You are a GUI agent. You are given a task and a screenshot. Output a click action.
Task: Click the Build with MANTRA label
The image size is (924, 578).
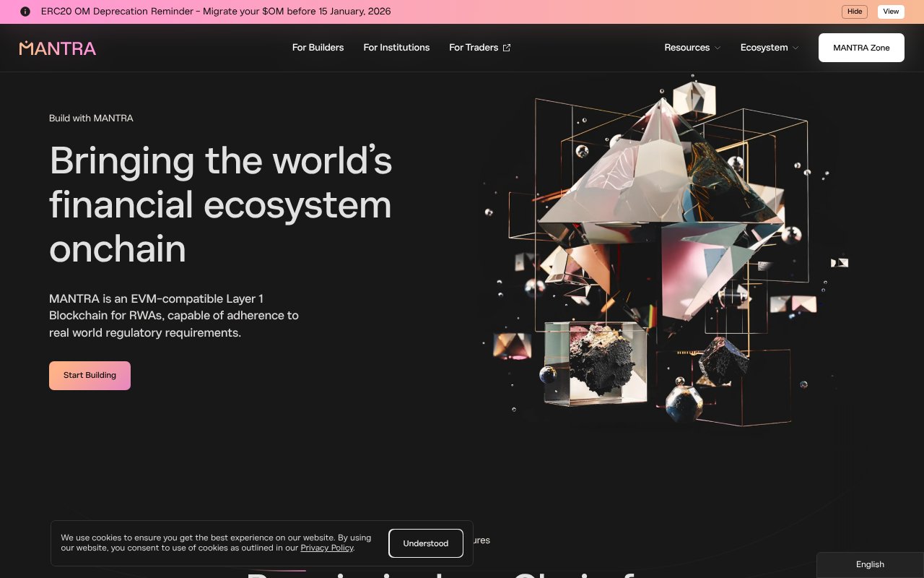coord(91,118)
